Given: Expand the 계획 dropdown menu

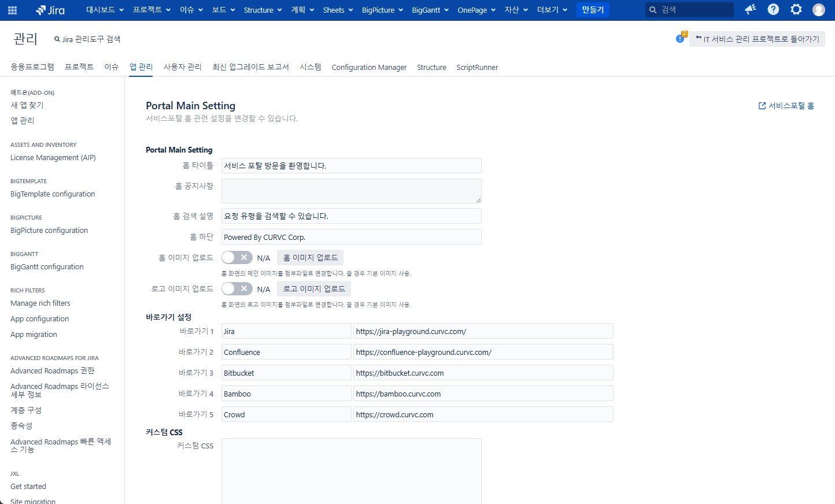Looking at the screenshot, I should (302, 10).
